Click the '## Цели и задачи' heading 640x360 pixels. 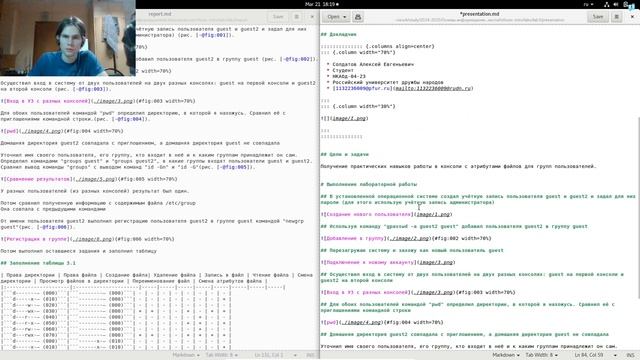click(344, 154)
